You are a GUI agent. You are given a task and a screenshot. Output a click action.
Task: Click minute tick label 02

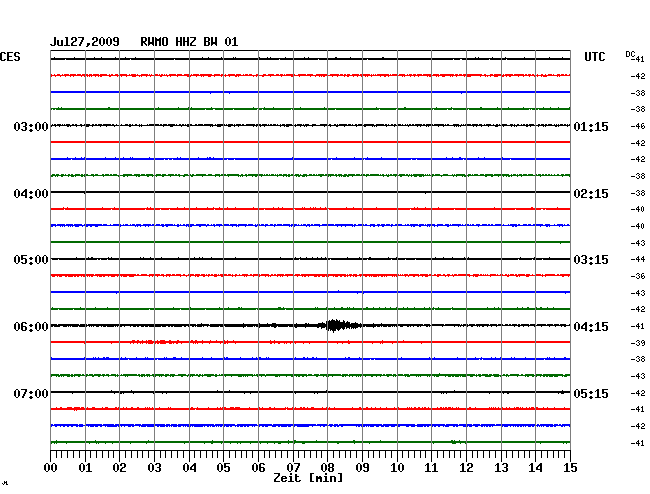tap(119, 467)
